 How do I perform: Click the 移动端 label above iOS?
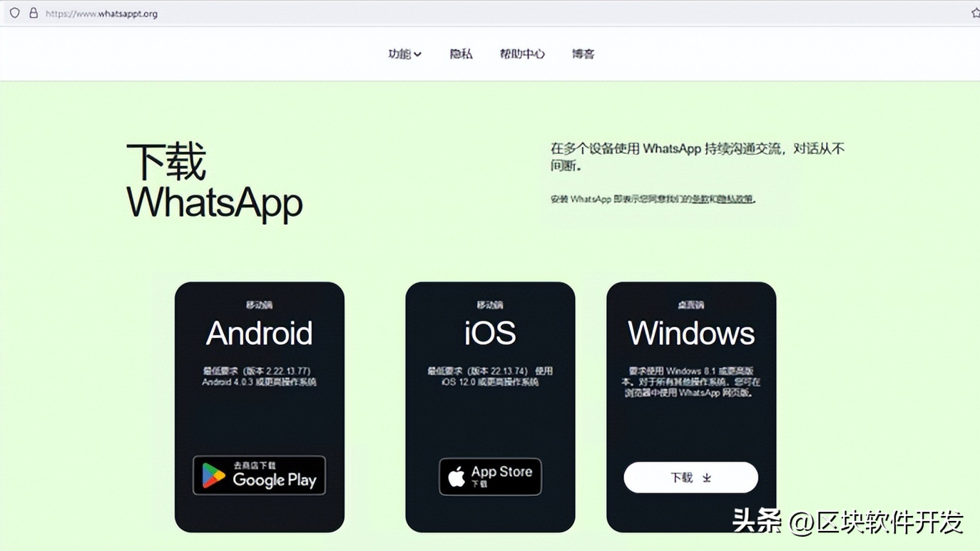pyautogui.click(x=490, y=305)
